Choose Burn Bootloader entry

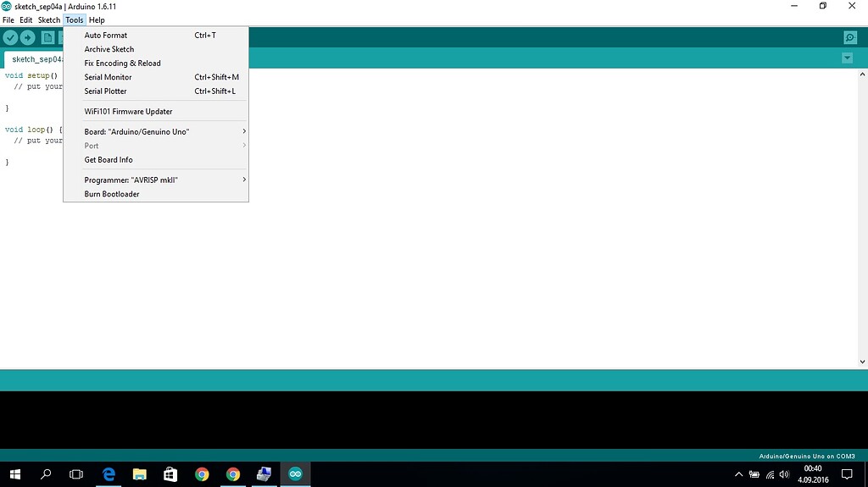pyautogui.click(x=156, y=194)
